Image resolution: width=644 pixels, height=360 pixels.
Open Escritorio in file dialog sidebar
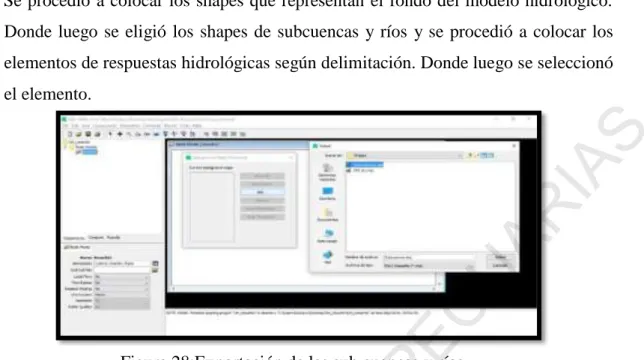click(x=327, y=194)
